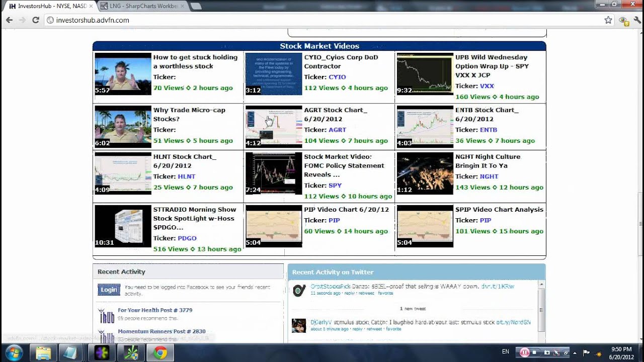Screen dimensions: 644x362
Task: Show hidden system tray icons arrow
Action: 575,352
